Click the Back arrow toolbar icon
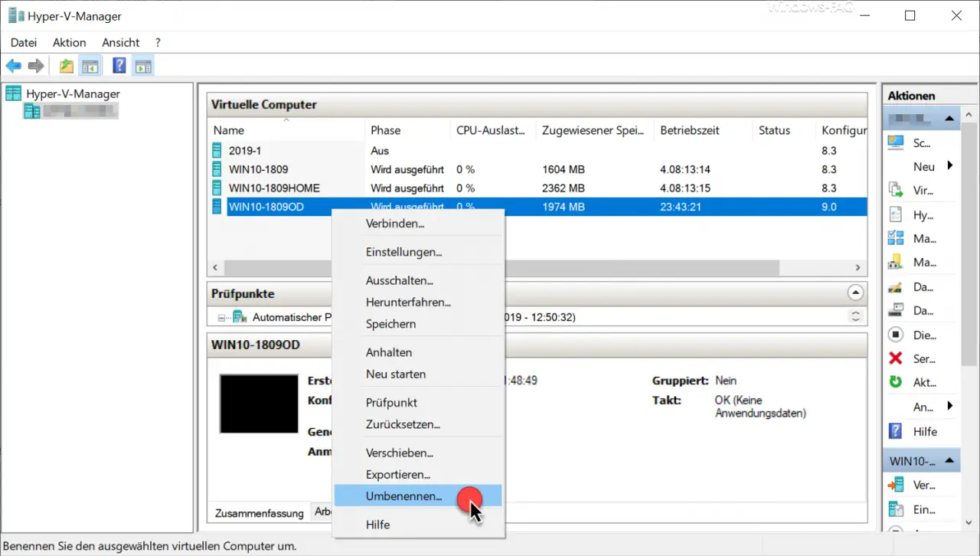This screenshot has width=980, height=556. tap(14, 66)
